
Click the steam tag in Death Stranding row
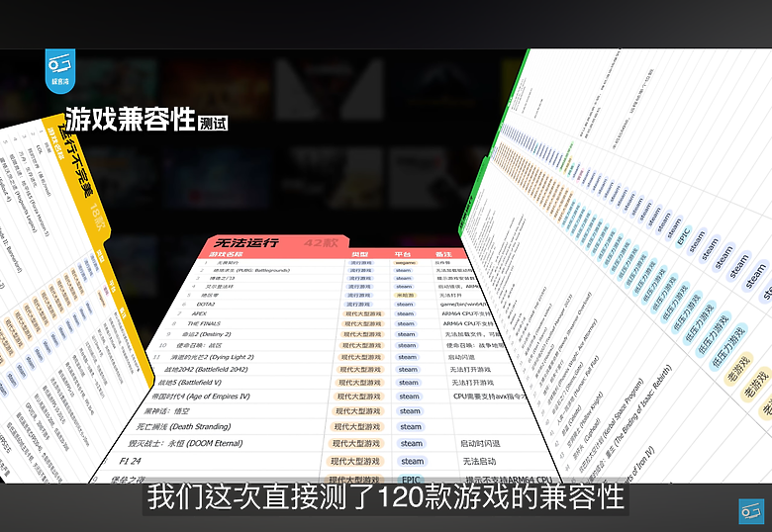click(411, 427)
